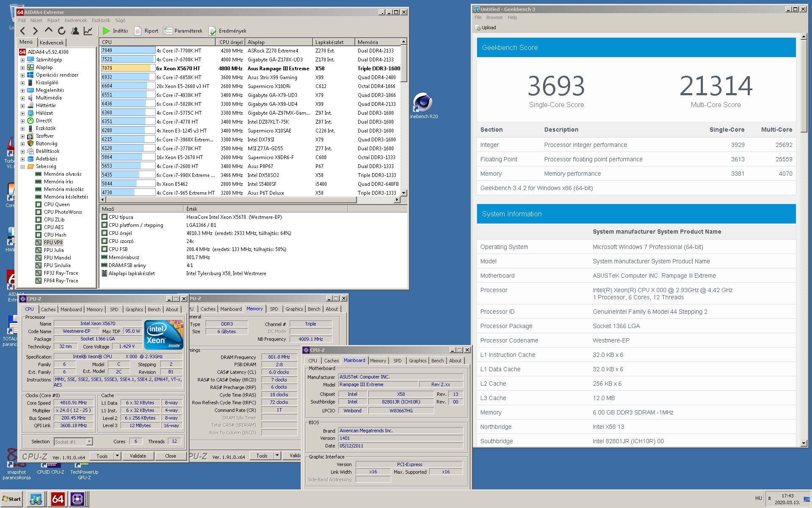The height and width of the screenshot is (508, 812).
Task: Open the Eszközök menu in AIDA64
Action: 101,20
